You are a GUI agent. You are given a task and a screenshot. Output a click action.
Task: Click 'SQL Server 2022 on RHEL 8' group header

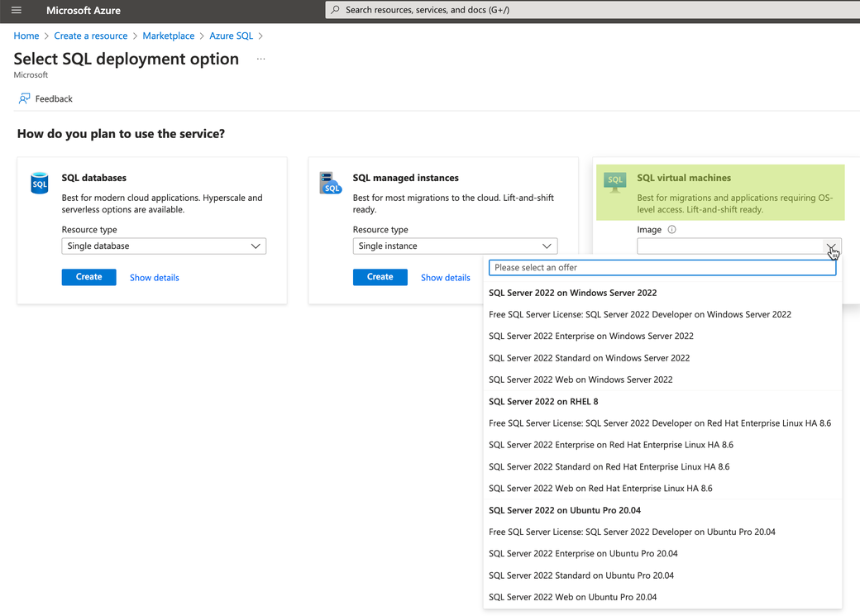543,402
